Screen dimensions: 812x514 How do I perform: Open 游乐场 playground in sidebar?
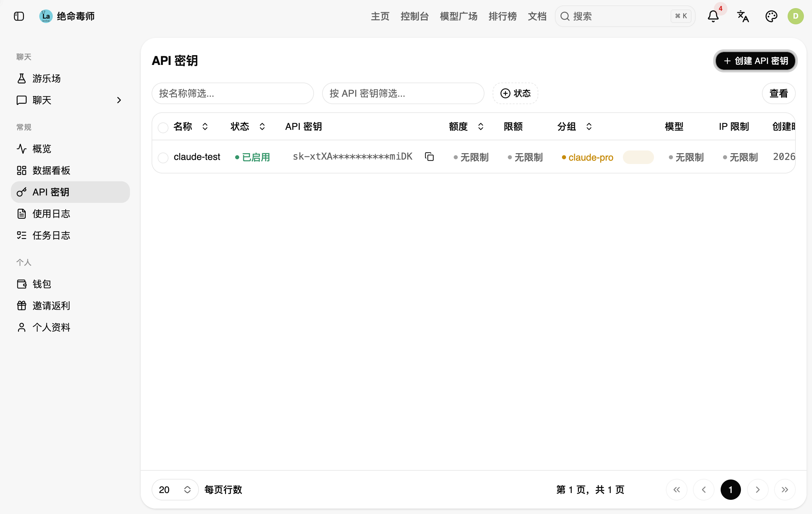tap(70, 78)
